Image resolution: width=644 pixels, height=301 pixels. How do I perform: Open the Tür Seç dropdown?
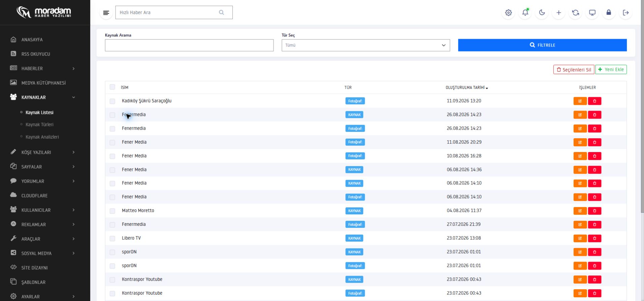point(366,45)
